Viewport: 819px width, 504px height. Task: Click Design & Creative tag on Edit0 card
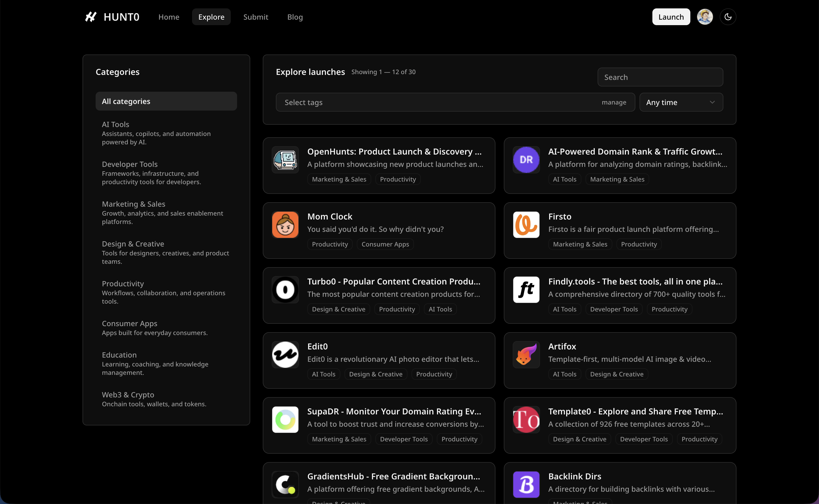coord(376,374)
